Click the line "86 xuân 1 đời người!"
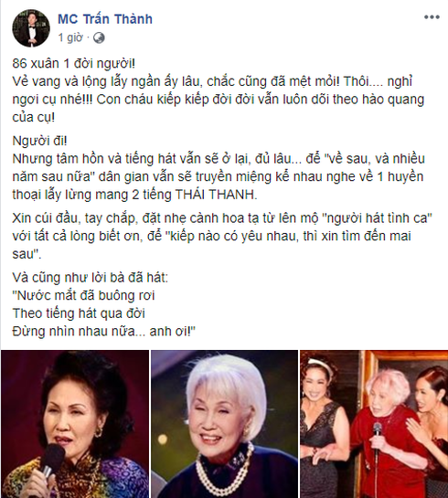Image resolution: width=448 pixels, height=498 pixels. click(74, 64)
